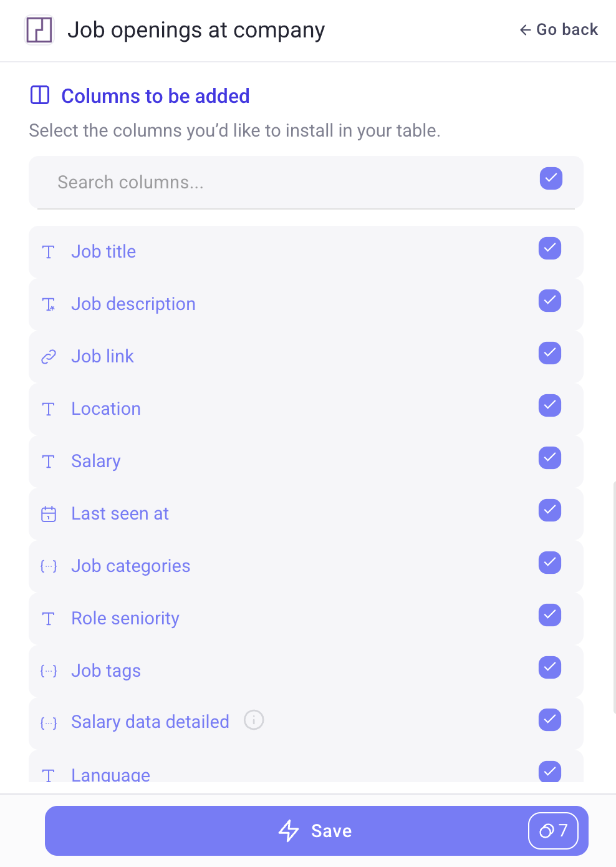Click the text type icon beside Job description
616x867 pixels.
[x=49, y=304]
